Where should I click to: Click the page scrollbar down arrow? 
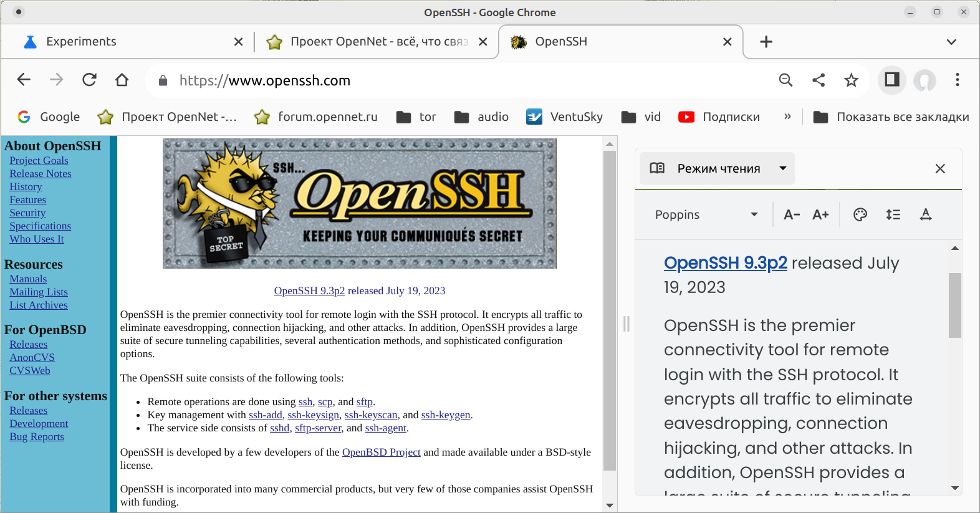pos(610,506)
